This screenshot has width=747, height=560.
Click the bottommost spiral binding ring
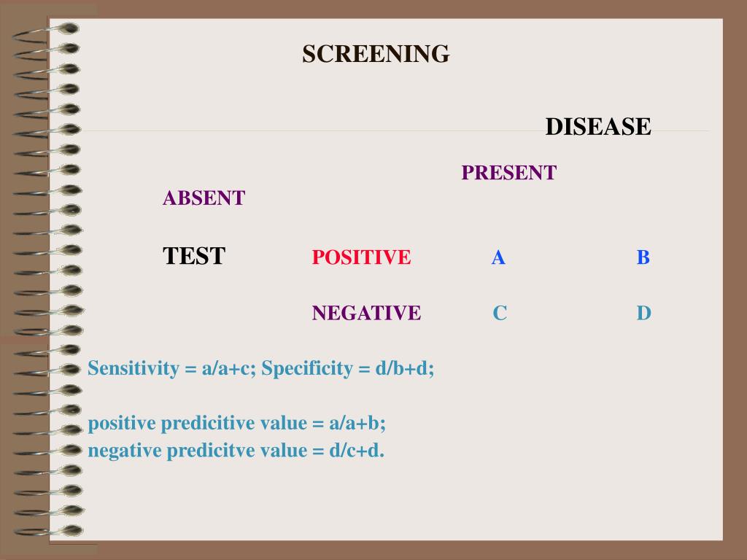(49, 531)
